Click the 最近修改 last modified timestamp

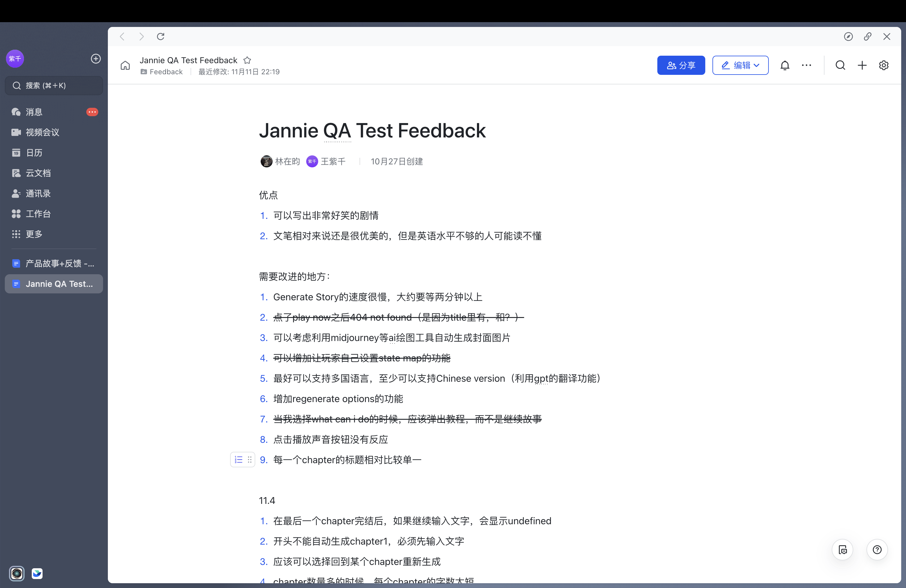pos(239,72)
